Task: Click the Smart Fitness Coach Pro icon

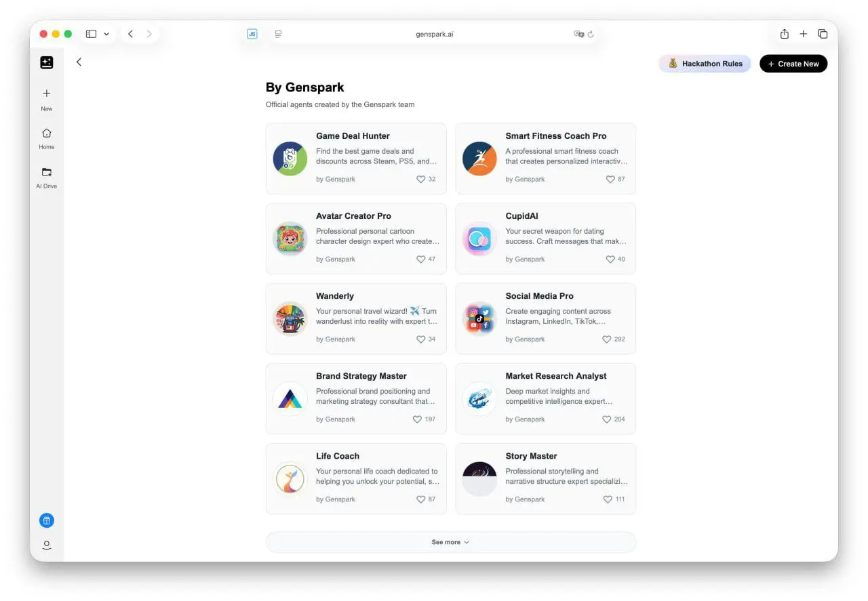Action: pos(479,159)
